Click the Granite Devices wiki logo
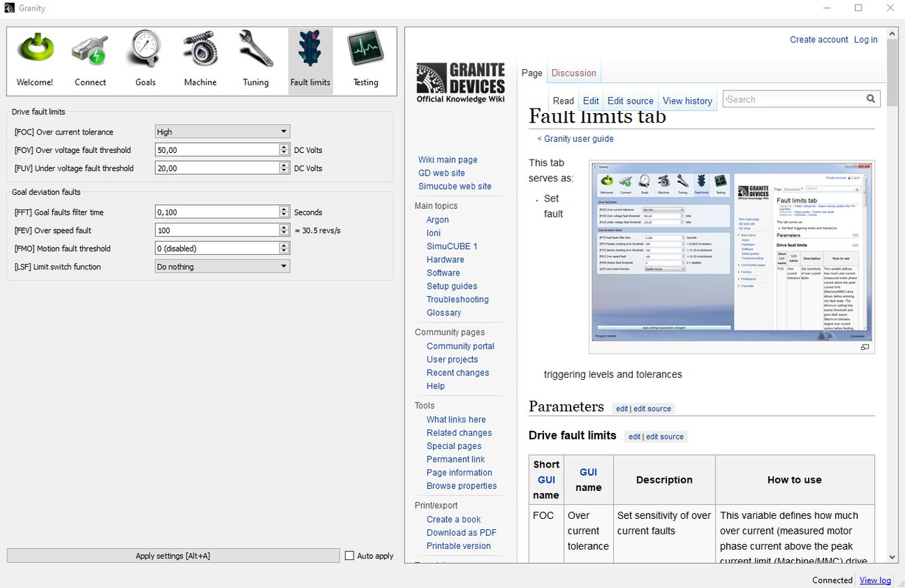 click(460, 82)
